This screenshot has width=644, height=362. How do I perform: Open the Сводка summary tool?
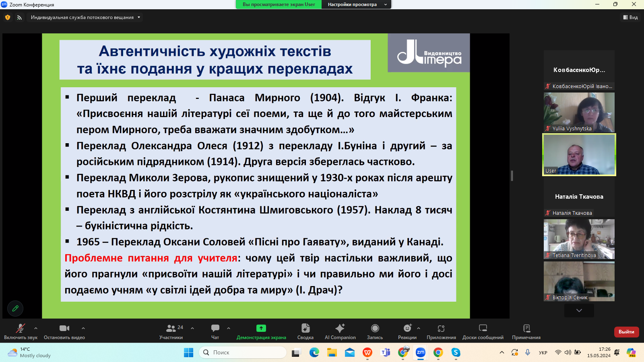pyautogui.click(x=305, y=332)
